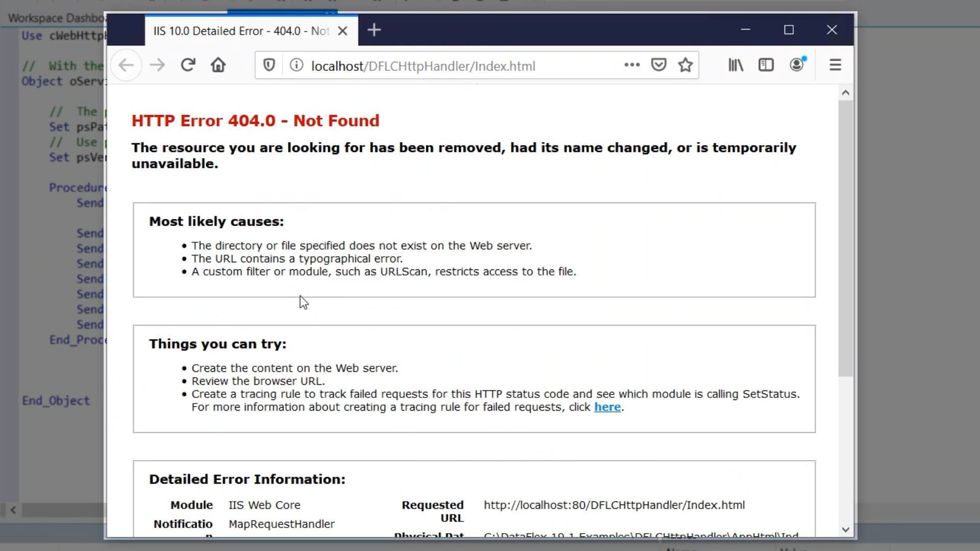This screenshot has height=551, width=980.
Task: Click the 'here' tracing rule link
Action: tap(607, 407)
